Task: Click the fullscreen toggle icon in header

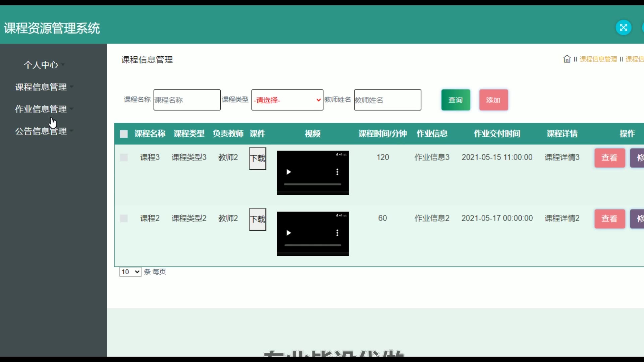Action: (623, 27)
